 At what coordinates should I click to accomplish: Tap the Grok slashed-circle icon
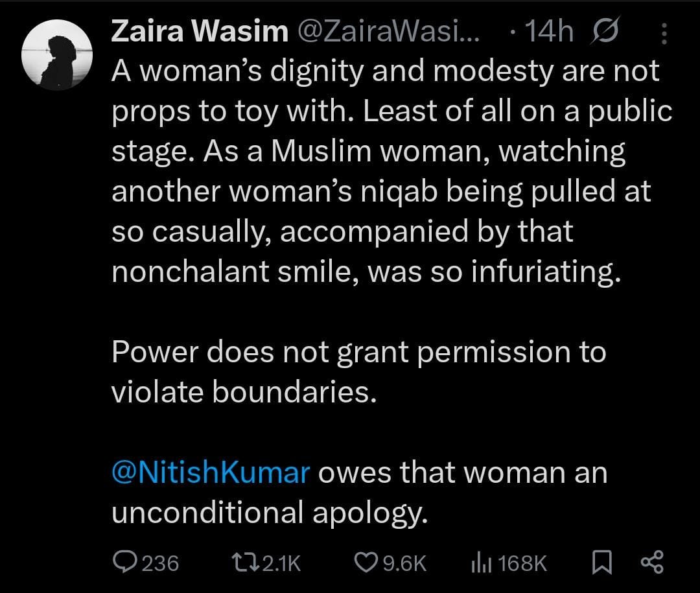pyautogui.click(x=605, y=32)
